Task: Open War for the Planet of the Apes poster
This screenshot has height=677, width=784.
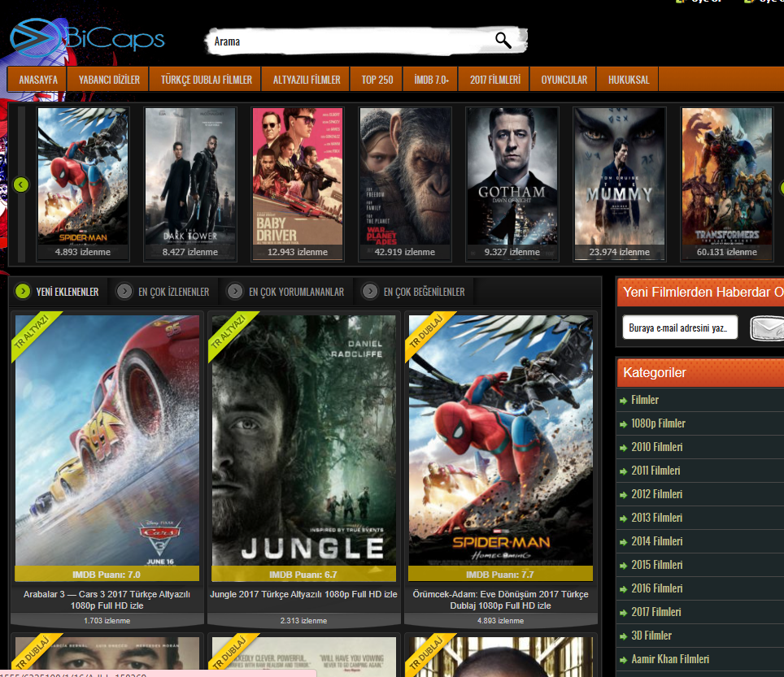Action: coord(405,184)
